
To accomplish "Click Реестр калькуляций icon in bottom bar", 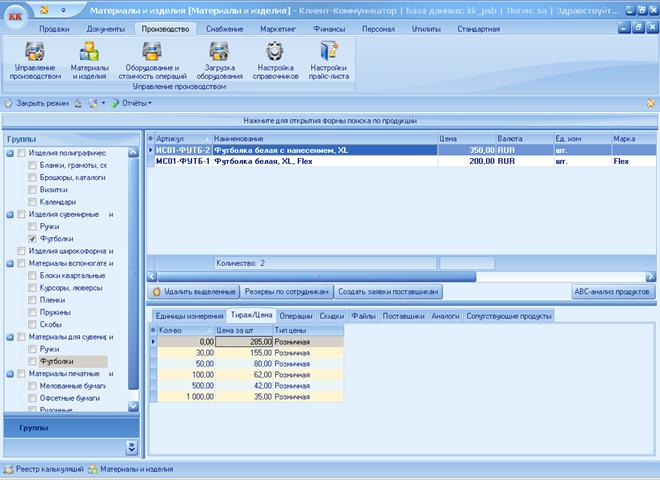I will (x=8, y=469).
